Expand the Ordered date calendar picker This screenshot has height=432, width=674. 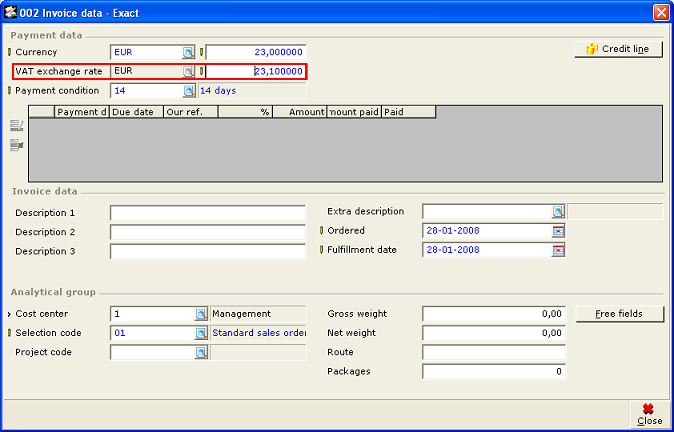(x=558, y=231)
